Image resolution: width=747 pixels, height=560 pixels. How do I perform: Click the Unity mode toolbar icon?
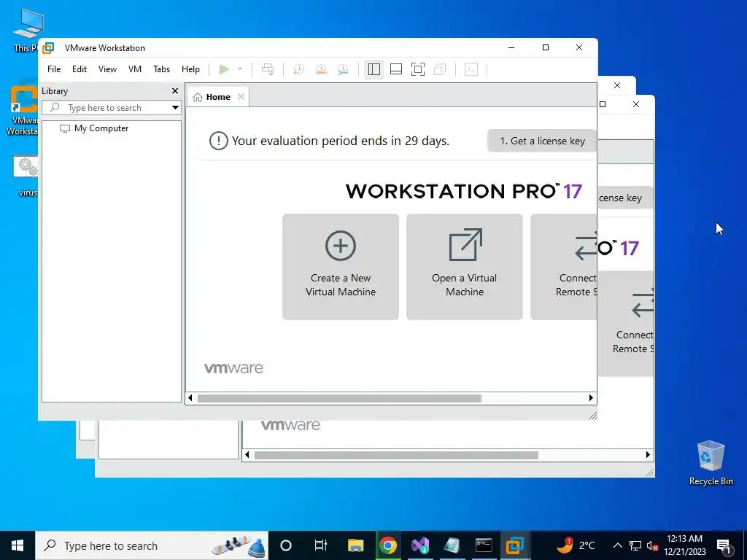pyautogui.click(x=440, y=69)
